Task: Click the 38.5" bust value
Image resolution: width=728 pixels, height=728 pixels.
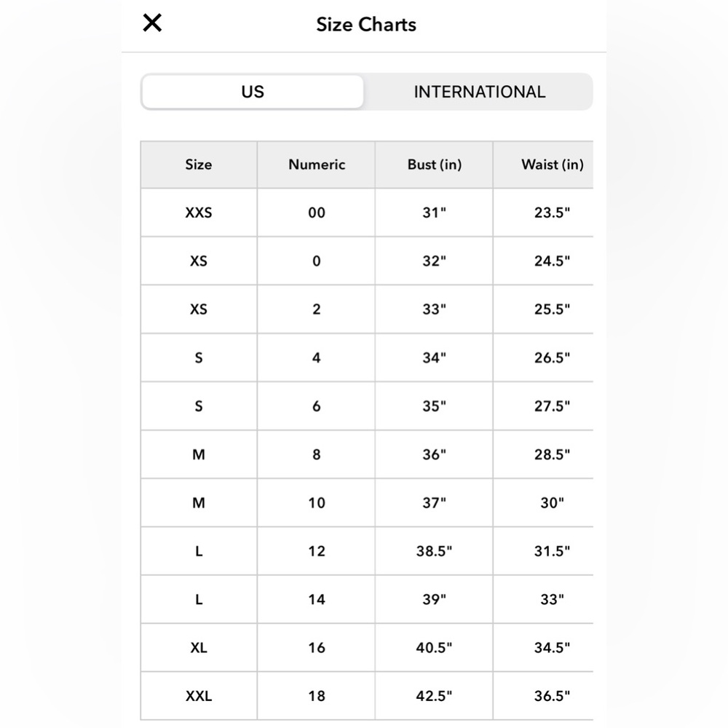Action: click(434, 551)
